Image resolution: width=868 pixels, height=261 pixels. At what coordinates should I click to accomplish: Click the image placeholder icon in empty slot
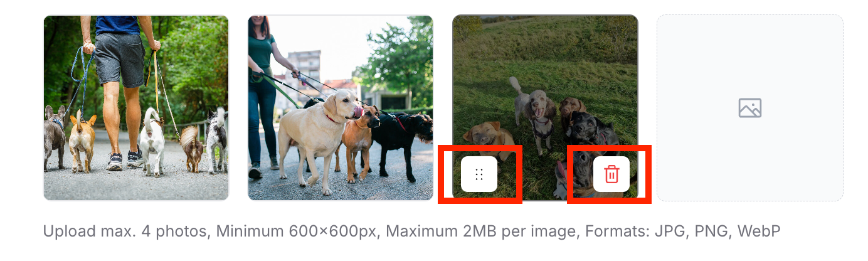750,108
